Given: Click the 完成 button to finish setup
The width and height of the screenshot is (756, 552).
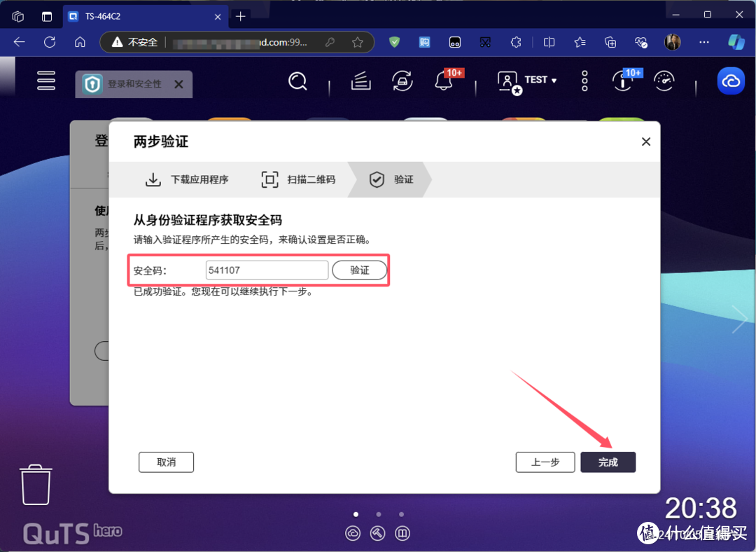Looking at the screenshot, I should (x=608, y=462).
